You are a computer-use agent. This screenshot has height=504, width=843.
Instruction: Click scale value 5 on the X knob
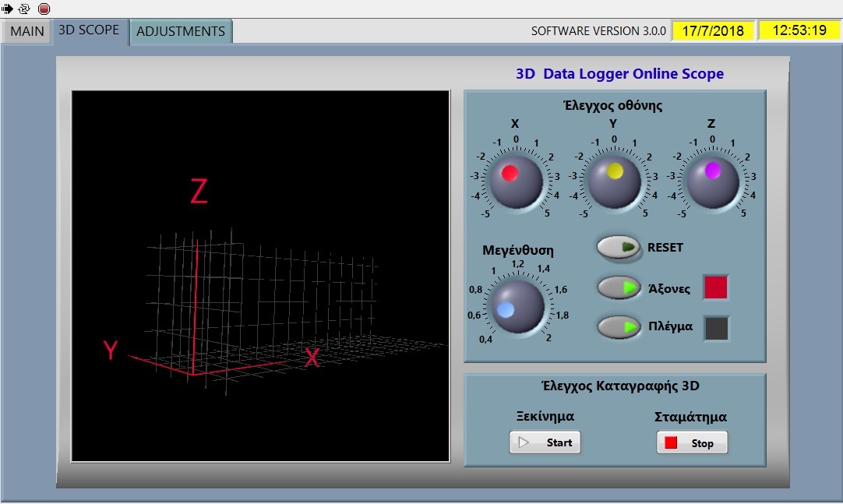point(547,213)
